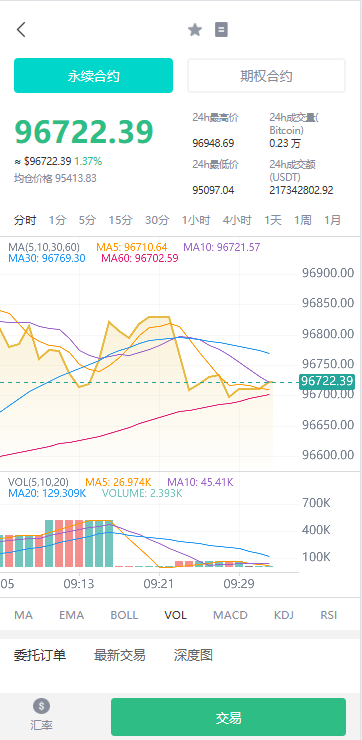The image size is (362, 740).
Task: Select the 1小时 chart interval
Action: pos(196,220)
